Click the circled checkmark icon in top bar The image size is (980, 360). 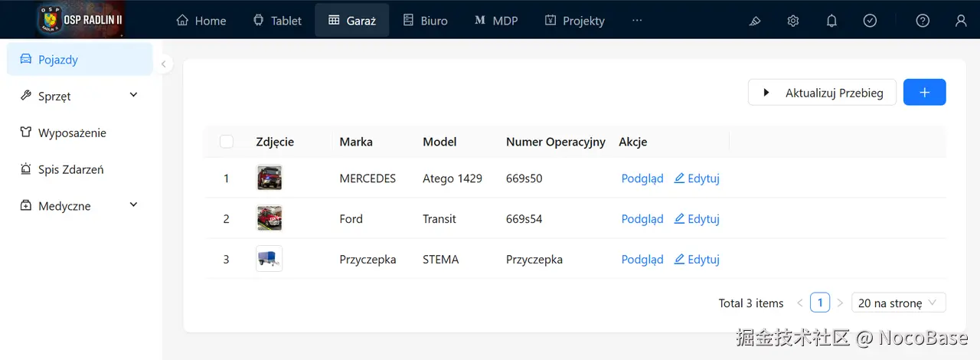870,21
